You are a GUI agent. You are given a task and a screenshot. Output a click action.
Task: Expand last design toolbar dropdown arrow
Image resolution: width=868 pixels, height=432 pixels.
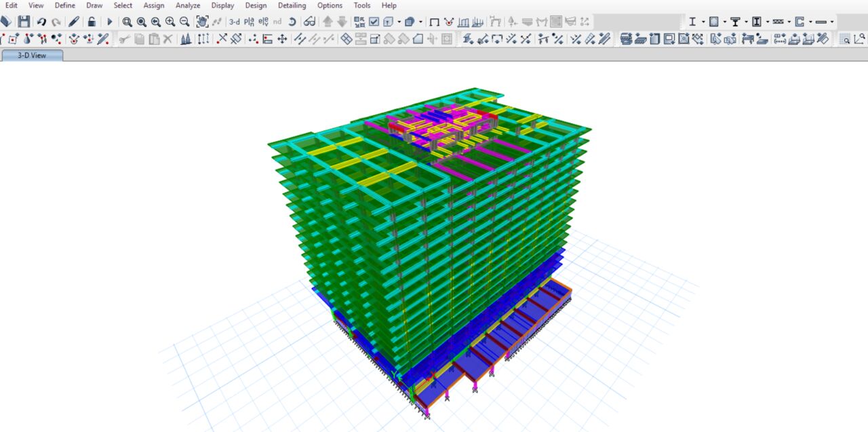[x=832, y=22]
